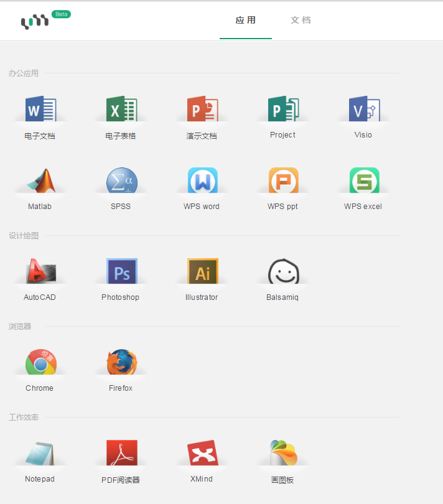Viewport: 443px width, 504px height.
Task: Click the Matlab text label
Action: pos(40,207)
